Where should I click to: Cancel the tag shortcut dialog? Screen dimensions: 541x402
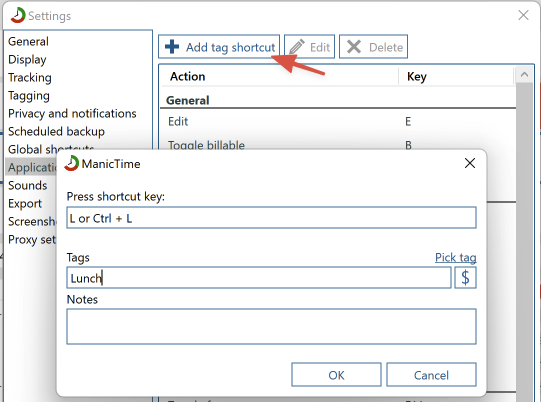pos(431,375)
